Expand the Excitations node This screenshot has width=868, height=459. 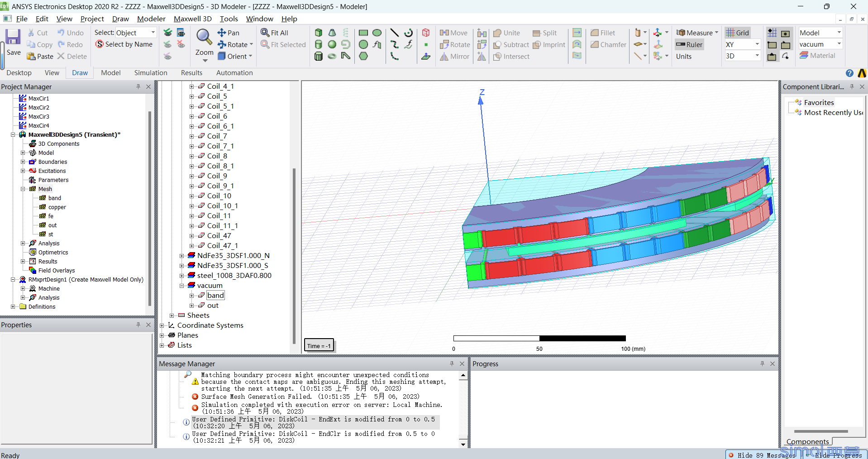click(x=23, y=171)
